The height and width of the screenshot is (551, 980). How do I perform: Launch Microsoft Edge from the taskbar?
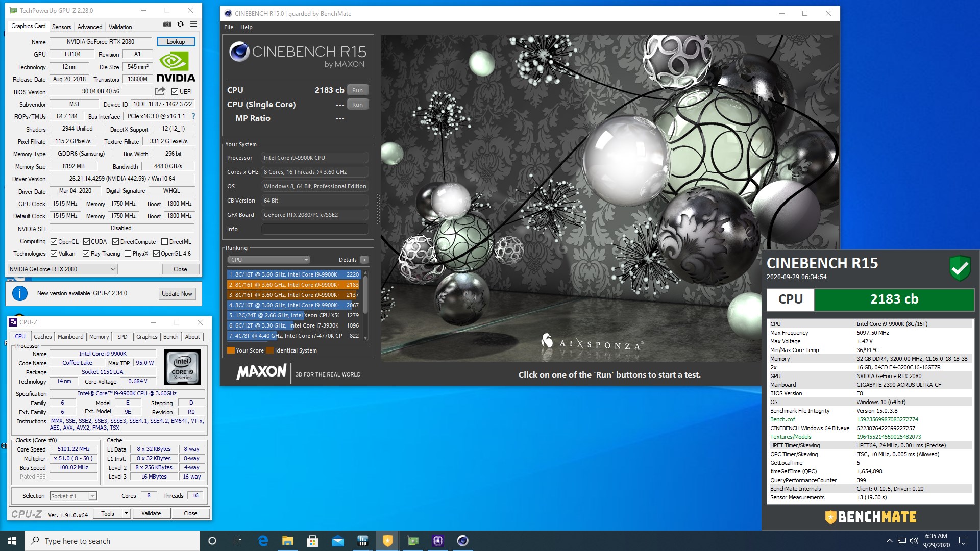(x=263, y=541)
